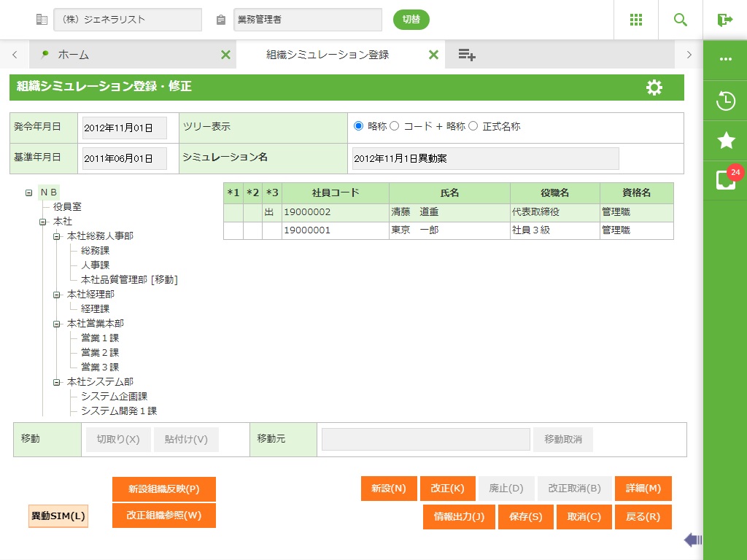
Task: Select the 略称 radio button
Action: pyautogui.click(x=358, y=126)
